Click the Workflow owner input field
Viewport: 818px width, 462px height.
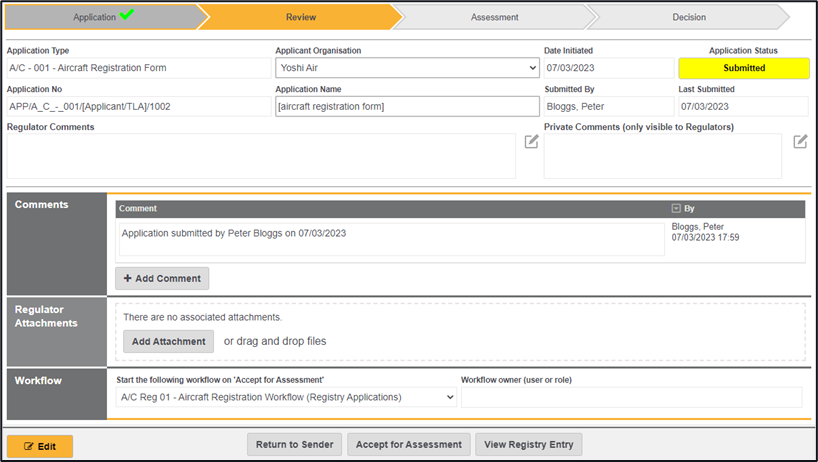point(631,397)
